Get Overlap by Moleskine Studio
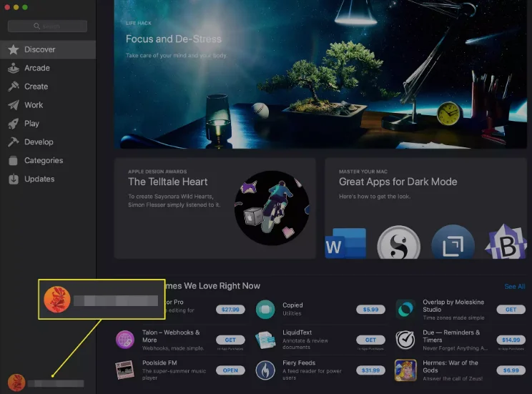 (x=511, y=310)
